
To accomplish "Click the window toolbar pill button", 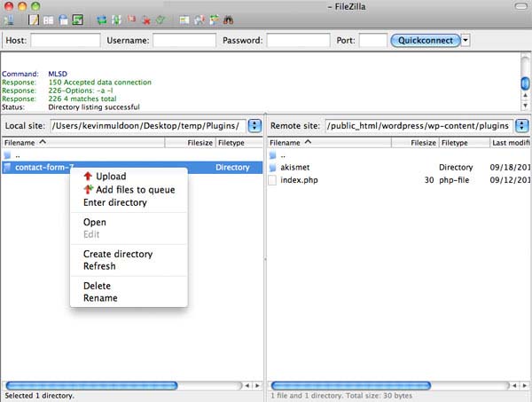I will click(520, 6).
